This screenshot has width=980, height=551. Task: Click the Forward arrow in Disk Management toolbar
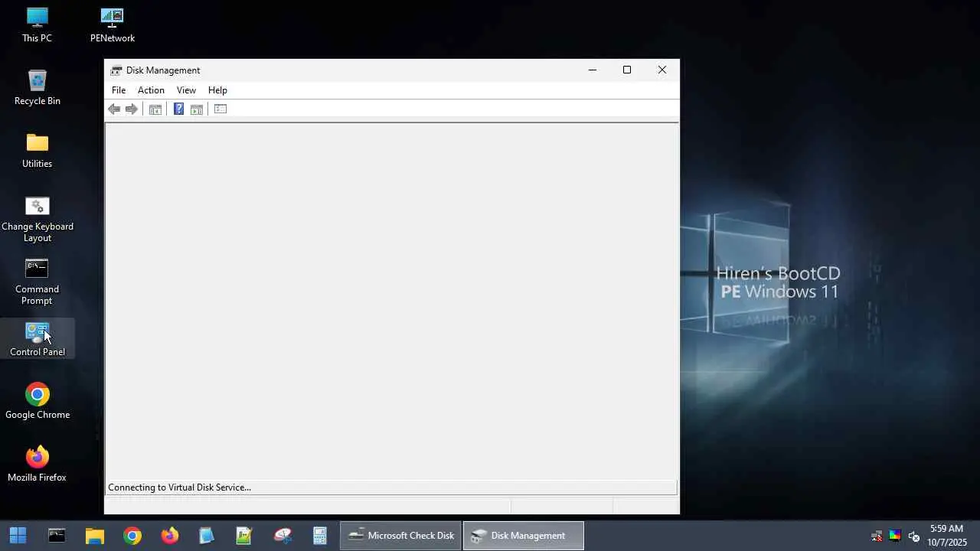132,109
